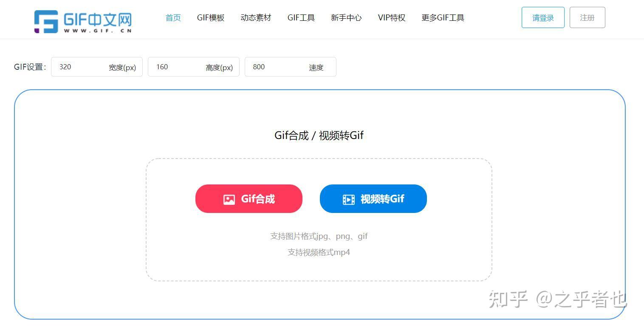Visit the 新手中心 page
Screen dimensions: 644x326
pos(346,18)
